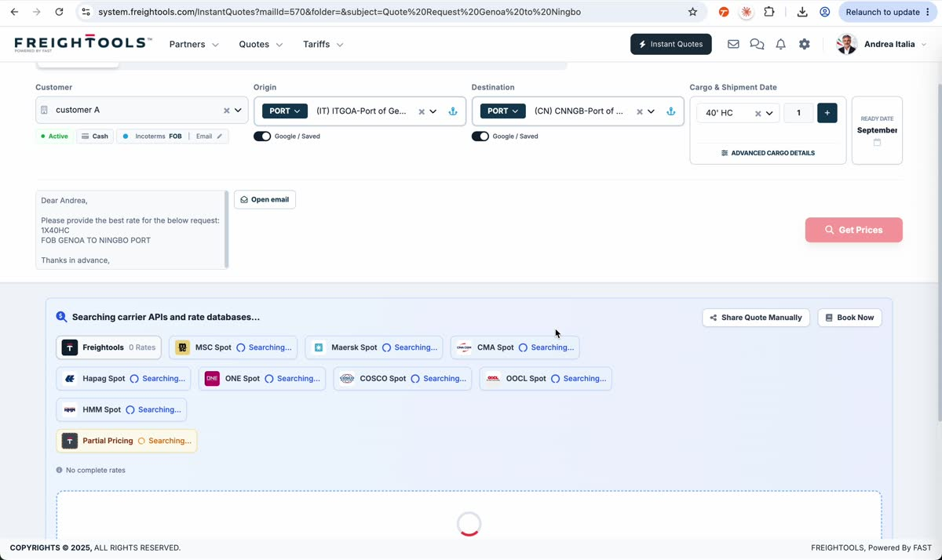Image resolution: width=942 pixels, height=560 pixels.
Task: Open notifications bell icon
Action: [780, 45]
